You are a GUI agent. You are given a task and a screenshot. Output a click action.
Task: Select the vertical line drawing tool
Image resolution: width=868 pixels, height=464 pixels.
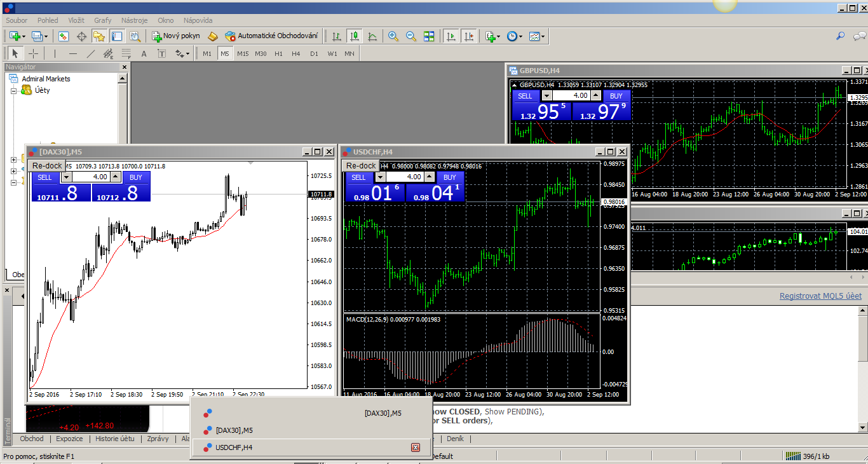pyautogui.click(x=55, y=53)
